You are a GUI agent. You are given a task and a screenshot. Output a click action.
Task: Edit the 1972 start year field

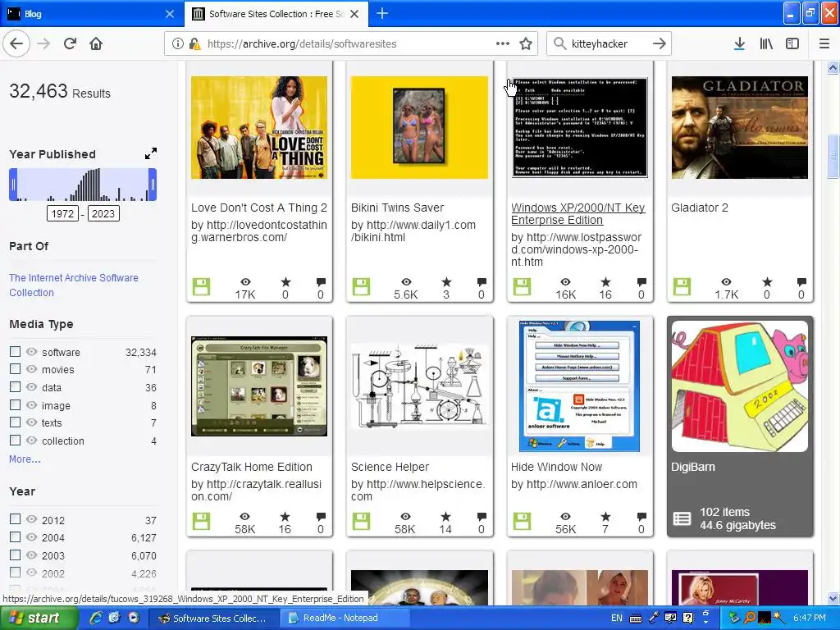click(62, 214)
